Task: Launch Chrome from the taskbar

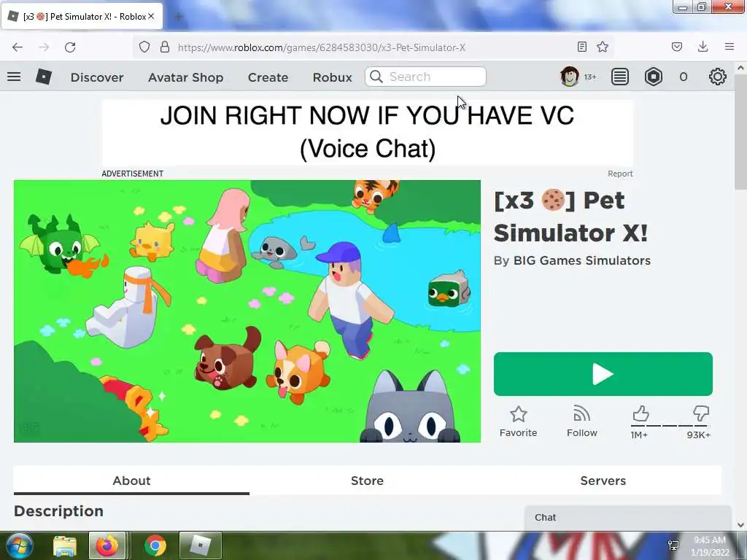Action: 155,545
